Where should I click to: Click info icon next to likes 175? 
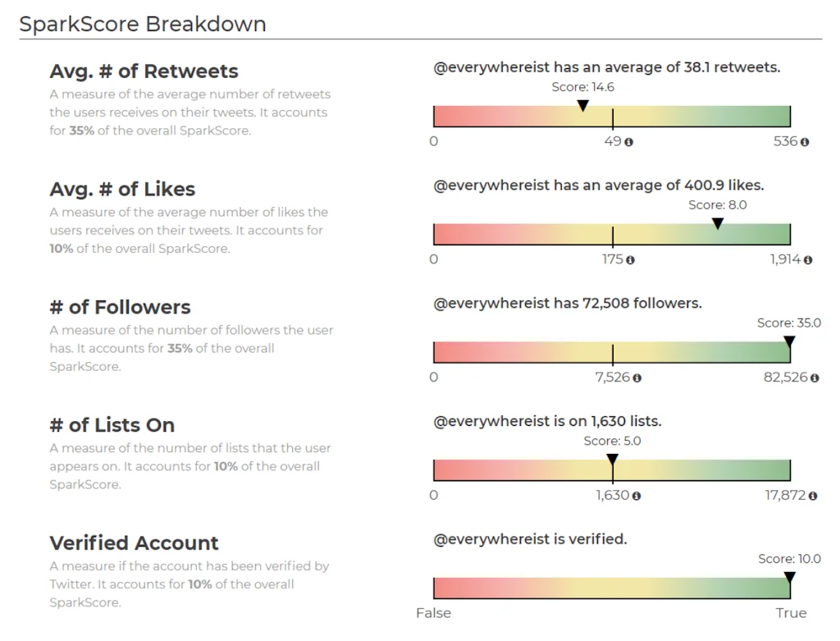coord(630,260)
